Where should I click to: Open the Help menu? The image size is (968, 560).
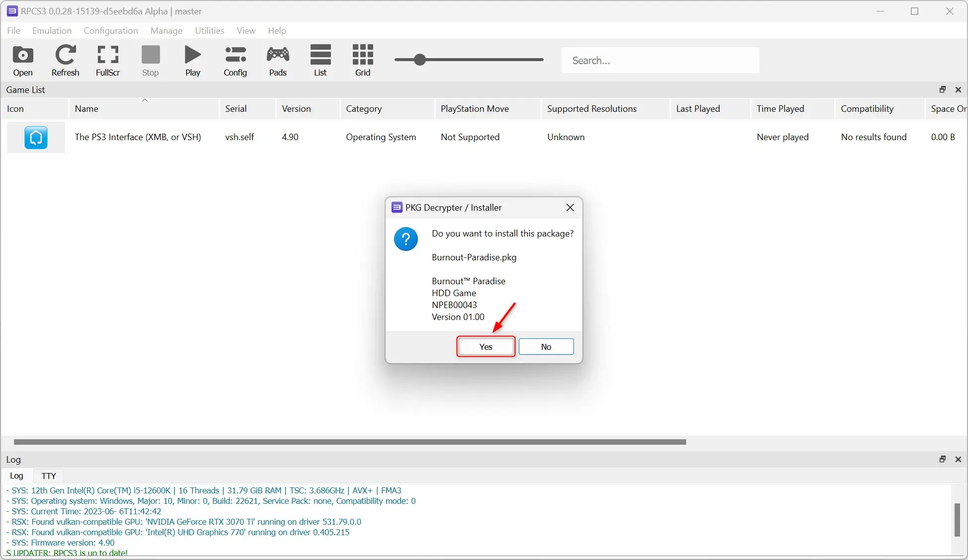point(277,30)
